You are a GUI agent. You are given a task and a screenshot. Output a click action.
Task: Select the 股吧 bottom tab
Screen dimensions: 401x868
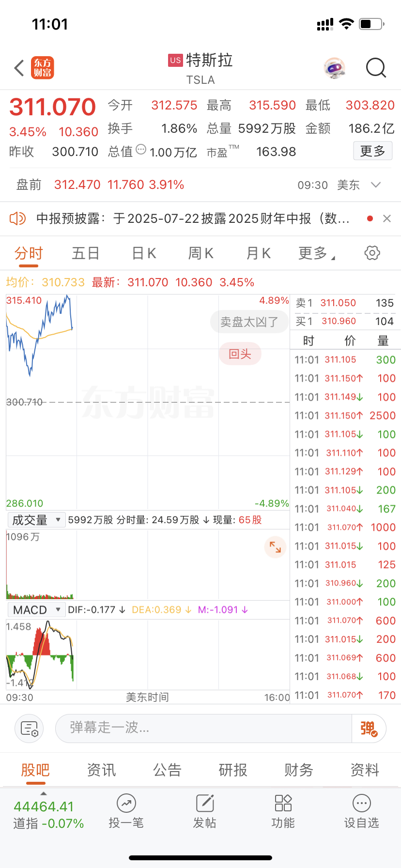coord(35,770)
